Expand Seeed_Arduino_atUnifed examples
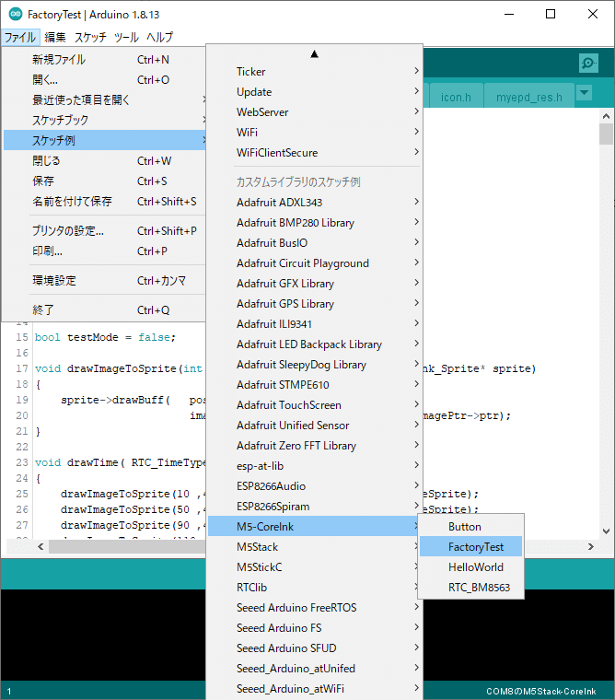The width and height of the screenshot is (615, 700). 314,669
